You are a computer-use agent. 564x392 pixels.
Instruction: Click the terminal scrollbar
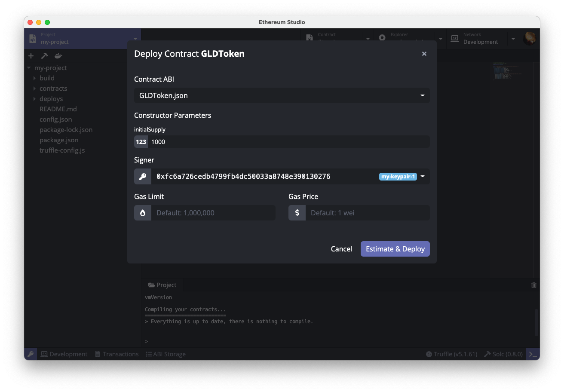(536, 322)
